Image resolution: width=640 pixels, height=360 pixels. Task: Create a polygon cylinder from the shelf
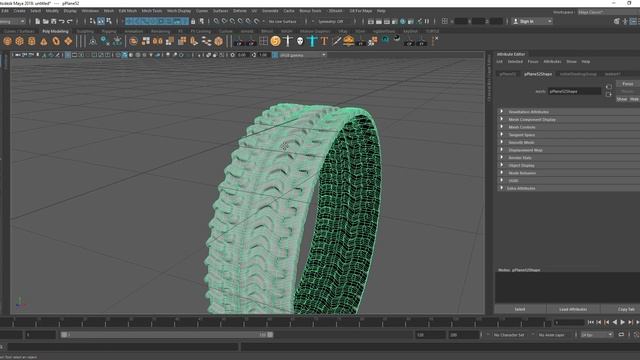tap(31, 41)
